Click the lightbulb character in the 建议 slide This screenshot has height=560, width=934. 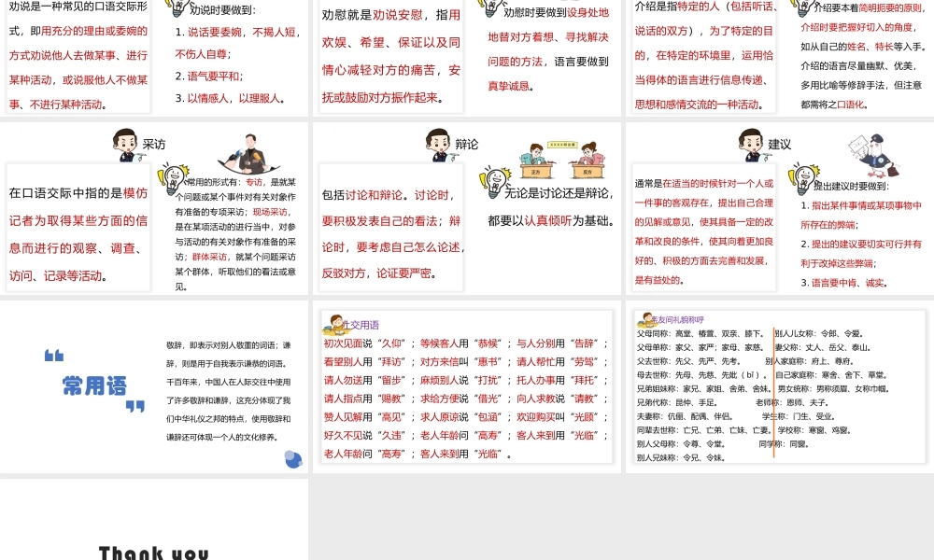[x=804, y=179]
